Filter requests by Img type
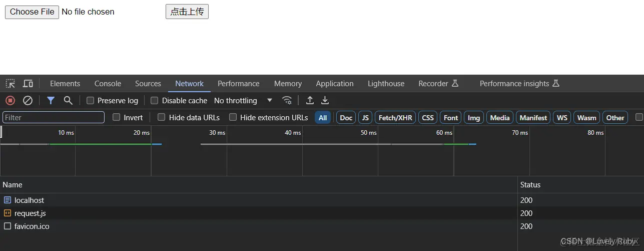 [x=474, y=118]
